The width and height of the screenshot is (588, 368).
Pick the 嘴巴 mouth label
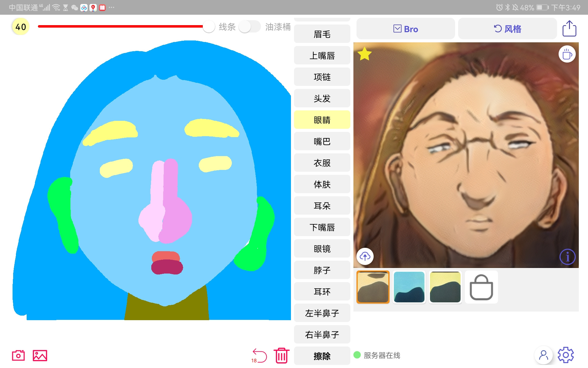point(322,141)
